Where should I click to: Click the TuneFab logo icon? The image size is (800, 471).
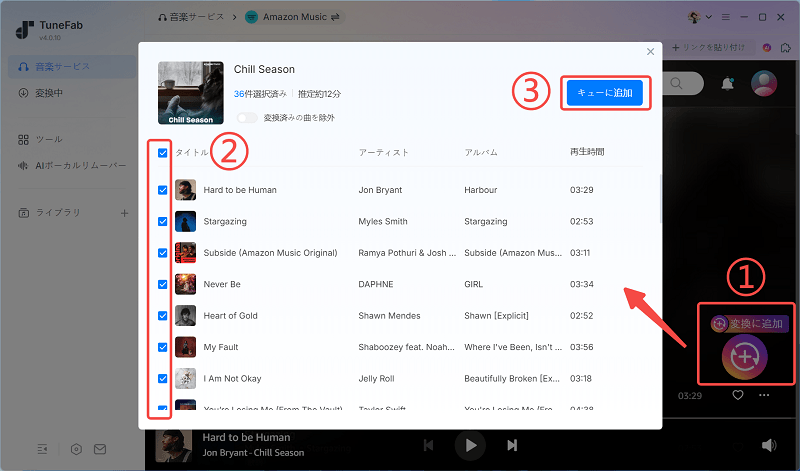pyautogui.click(x=24, y=30)
